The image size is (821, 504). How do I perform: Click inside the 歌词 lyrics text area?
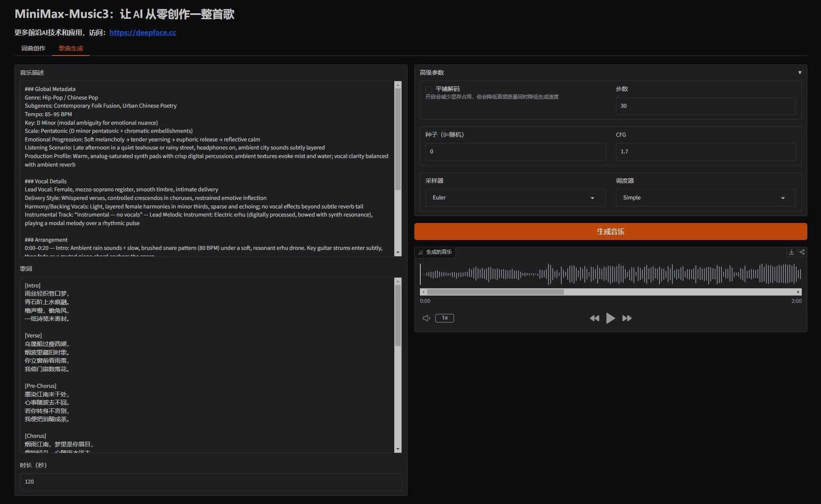pyautogui.click(x=207, y=365)
